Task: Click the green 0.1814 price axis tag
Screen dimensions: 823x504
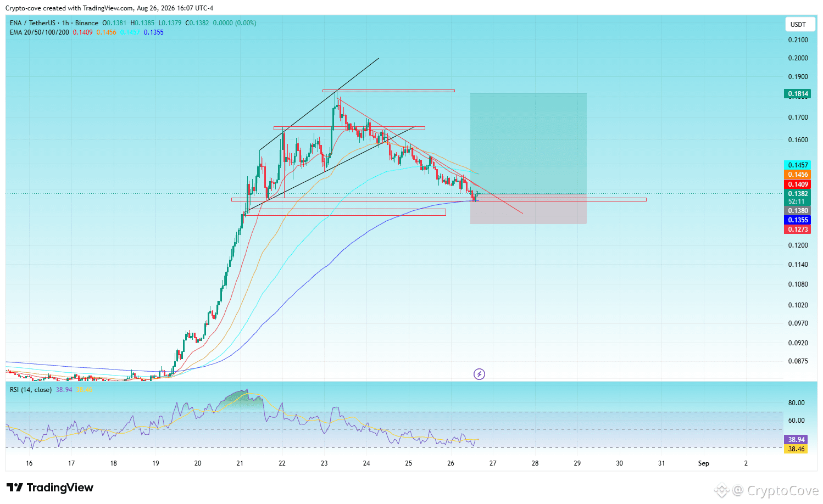Action: point(798,94)
